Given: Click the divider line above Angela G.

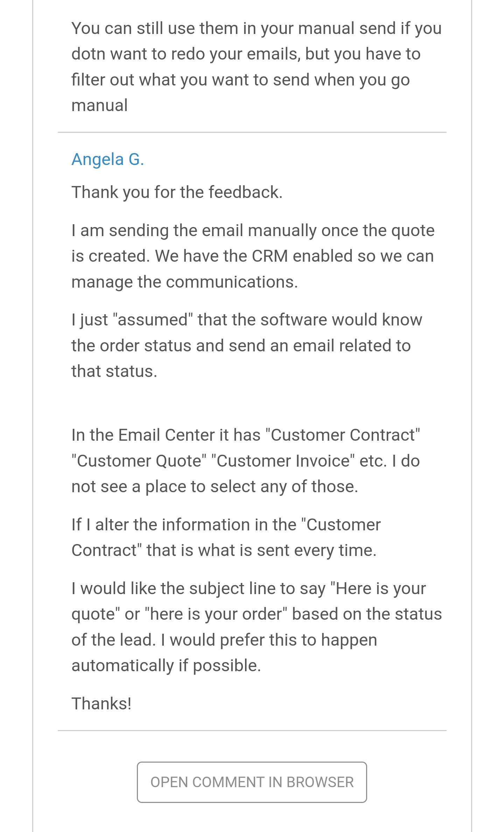Looking at the screenshot, I should pos(252,132).
